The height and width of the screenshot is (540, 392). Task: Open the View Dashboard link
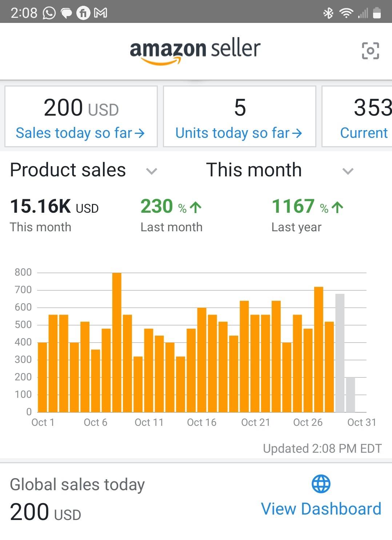tap(321, 509)
